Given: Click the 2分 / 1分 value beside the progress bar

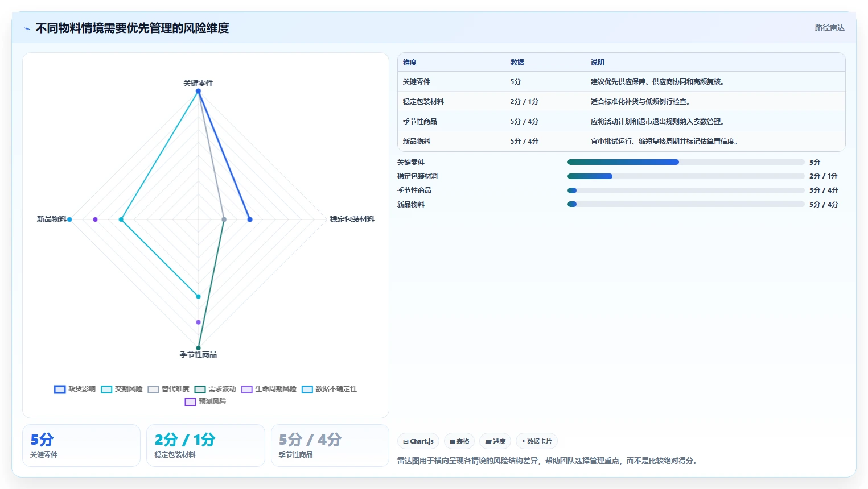Looking at the screenshot, I should click(x=824, y=176).
